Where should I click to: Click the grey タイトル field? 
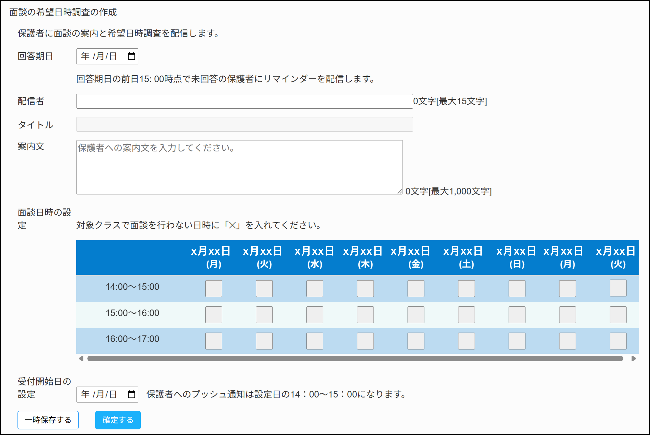[244, 125]
